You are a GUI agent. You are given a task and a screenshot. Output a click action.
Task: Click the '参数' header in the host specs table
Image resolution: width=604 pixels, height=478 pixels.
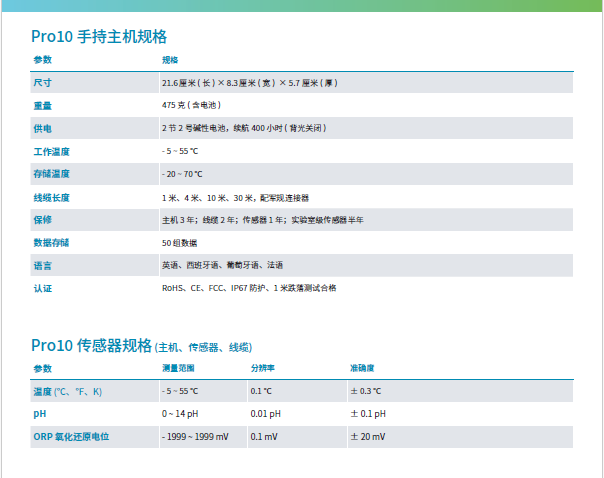pos(42,60)
